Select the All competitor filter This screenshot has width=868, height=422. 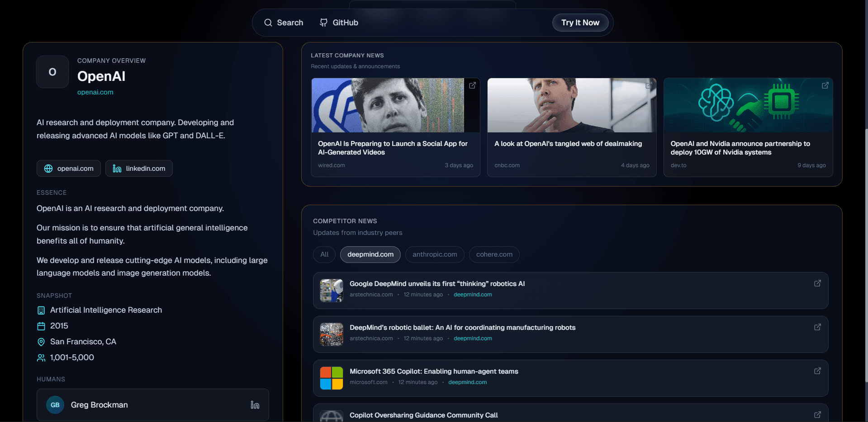[324, 254]
